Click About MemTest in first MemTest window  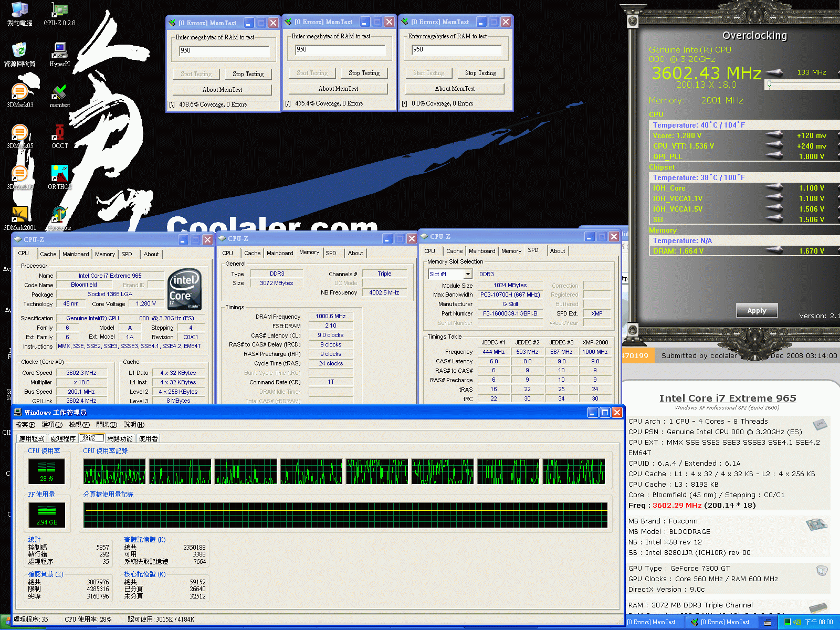coord(222,90)
